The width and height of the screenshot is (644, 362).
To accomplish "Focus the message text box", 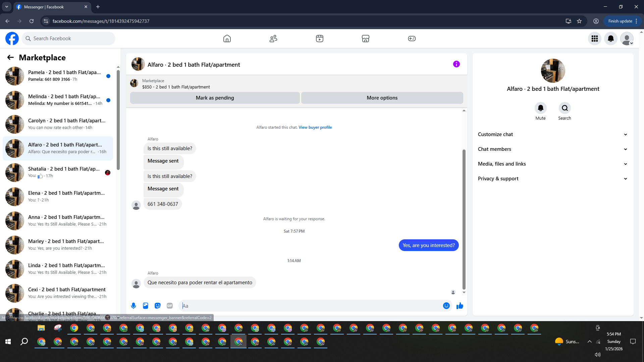I will click(x=311, y=306).
